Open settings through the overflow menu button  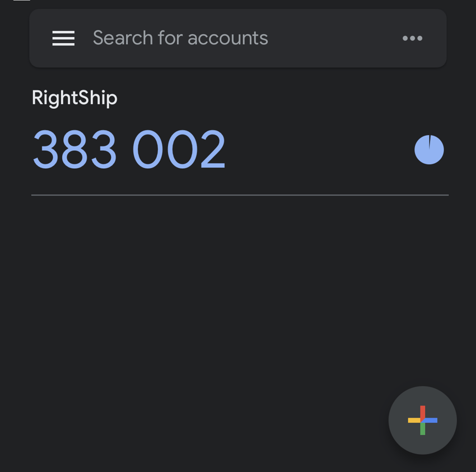[x=413, y=38]
